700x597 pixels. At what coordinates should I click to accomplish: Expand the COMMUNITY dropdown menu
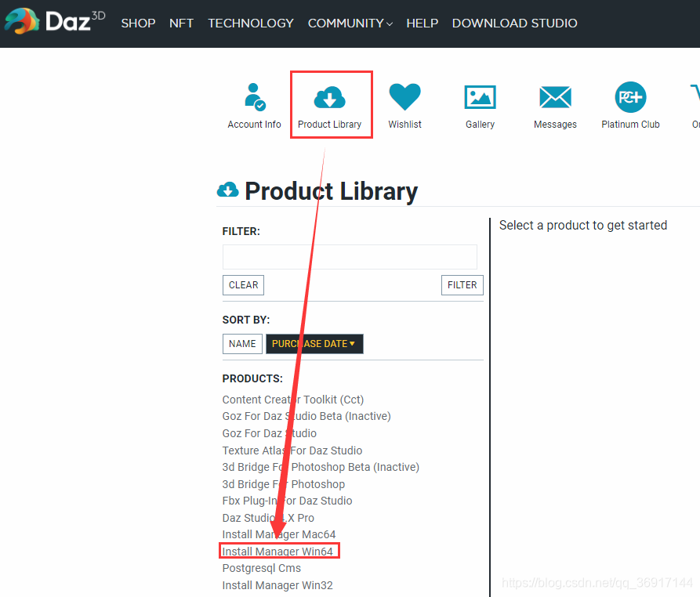(350, 24)
